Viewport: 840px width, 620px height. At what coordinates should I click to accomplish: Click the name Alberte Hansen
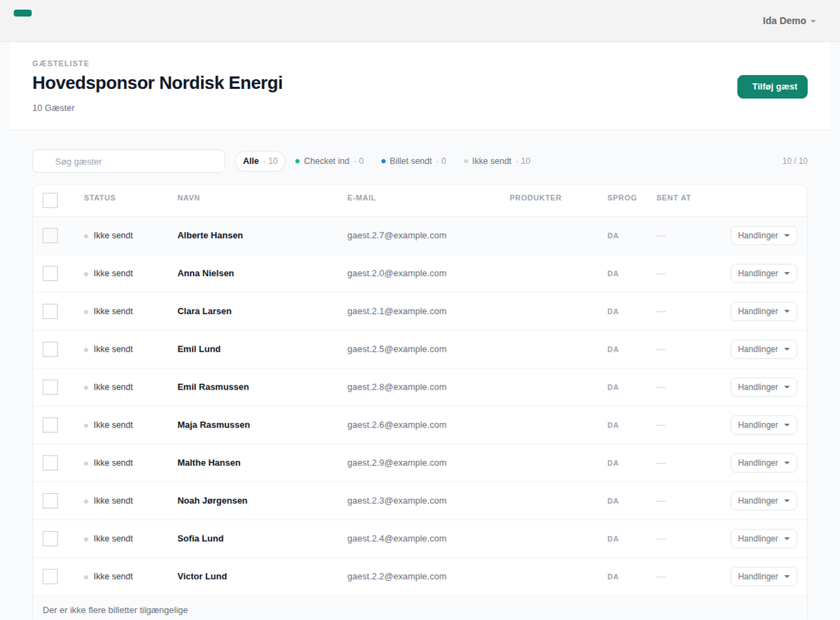210,235
